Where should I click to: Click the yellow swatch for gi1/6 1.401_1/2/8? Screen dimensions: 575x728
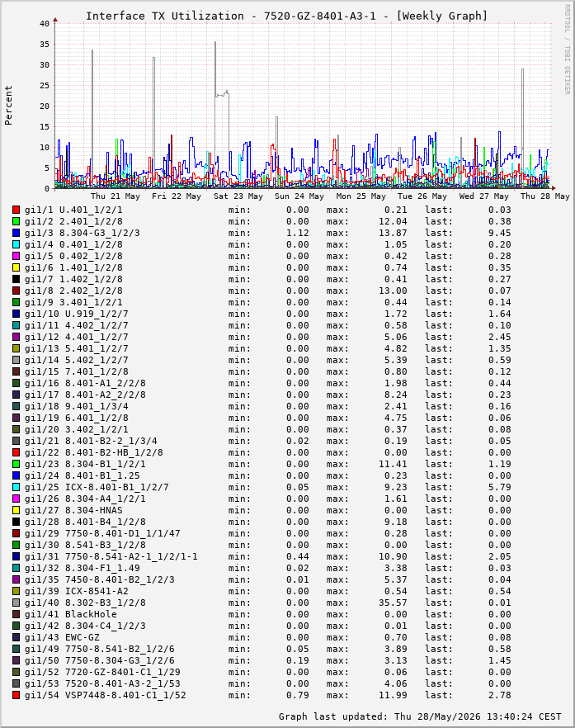coord(16,267)
